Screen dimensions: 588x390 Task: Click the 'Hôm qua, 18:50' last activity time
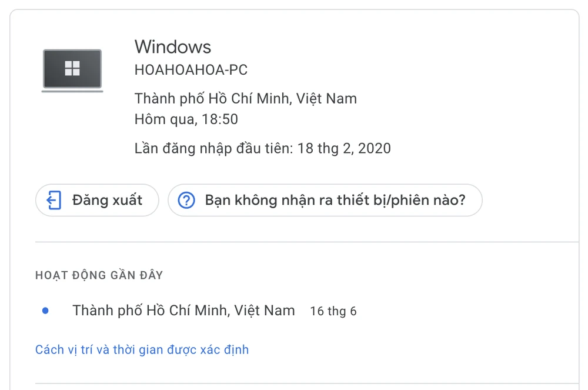(x=186, y=119)
